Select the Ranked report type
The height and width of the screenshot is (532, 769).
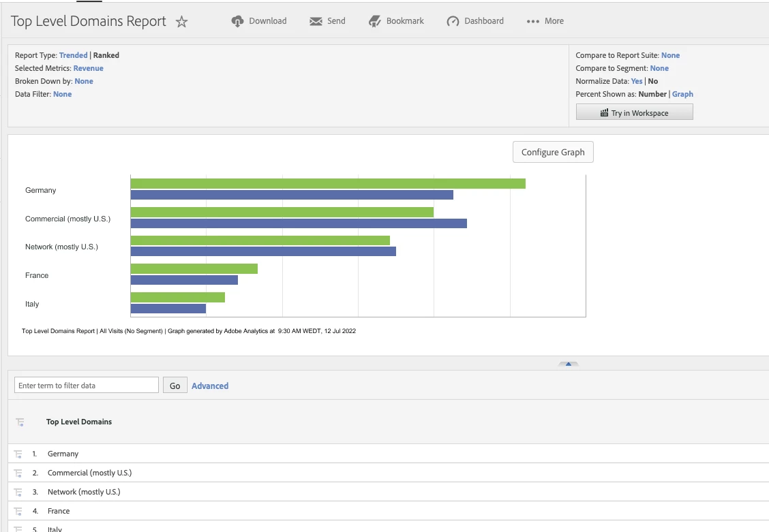(106, 55)
